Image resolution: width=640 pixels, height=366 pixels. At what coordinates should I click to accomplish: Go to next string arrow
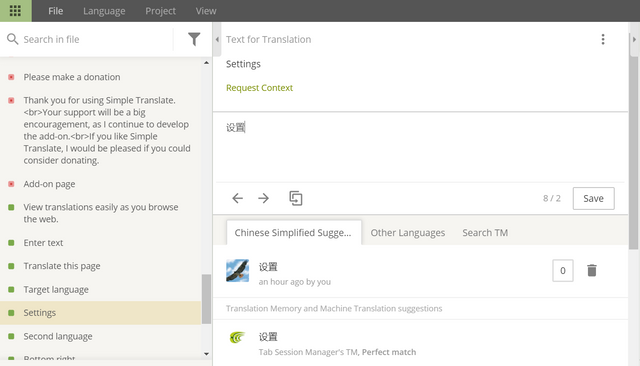click(264, 198)
